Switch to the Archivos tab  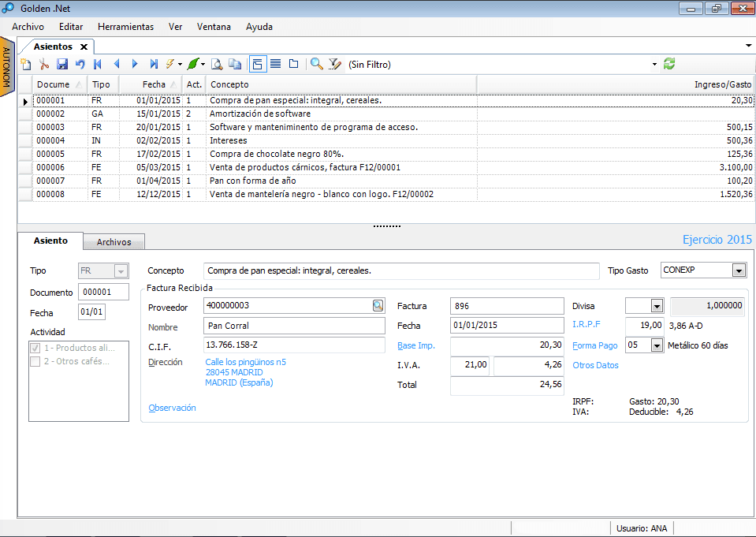[x=114, y=242]
